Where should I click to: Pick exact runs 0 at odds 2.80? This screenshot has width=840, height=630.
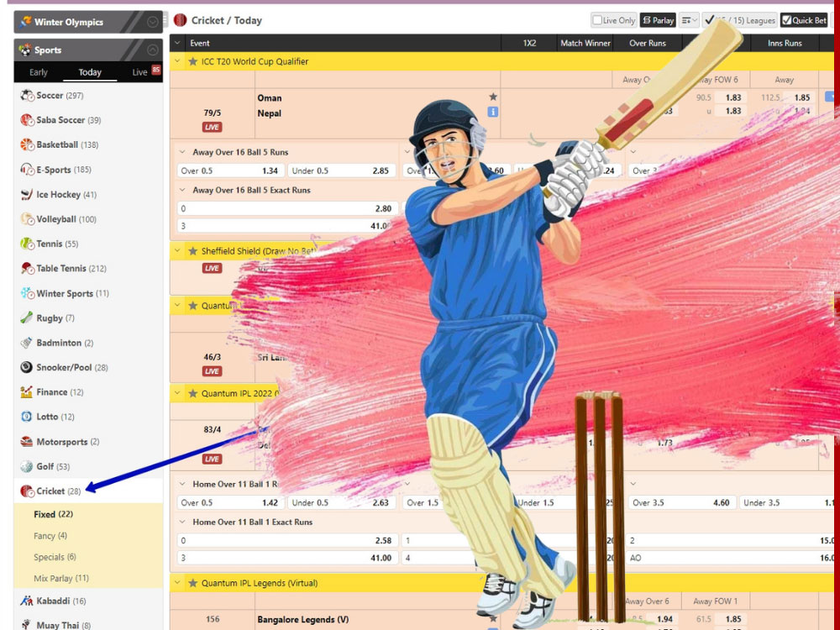coord(286,208)
